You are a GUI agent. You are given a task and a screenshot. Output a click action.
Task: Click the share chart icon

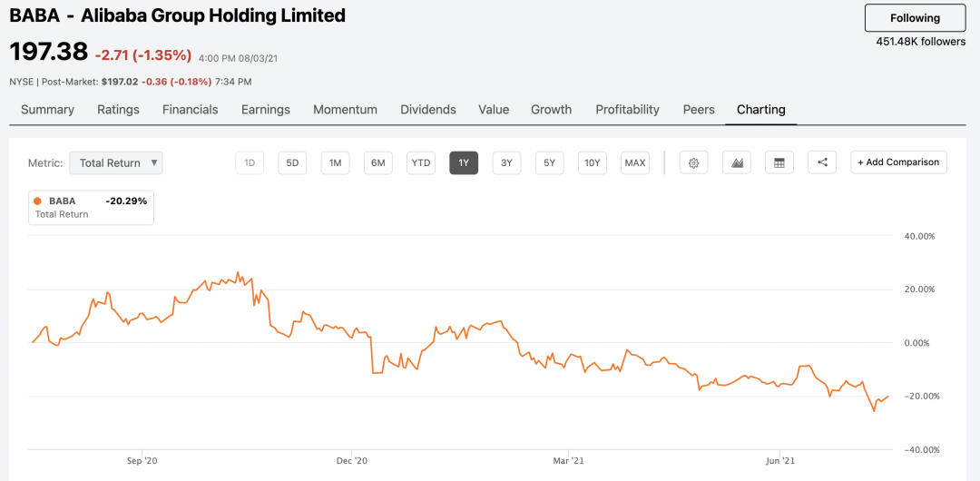(x=822, y=163)
